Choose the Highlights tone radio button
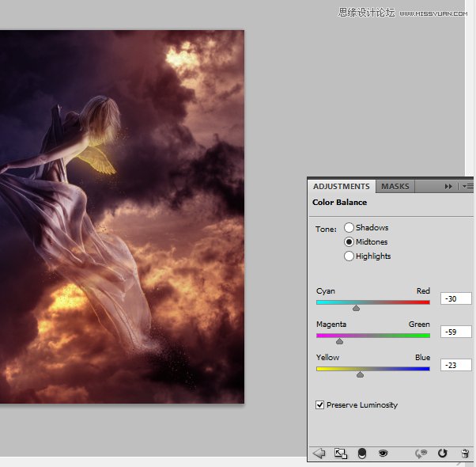476x467 pixels. (x=349, y=256)
